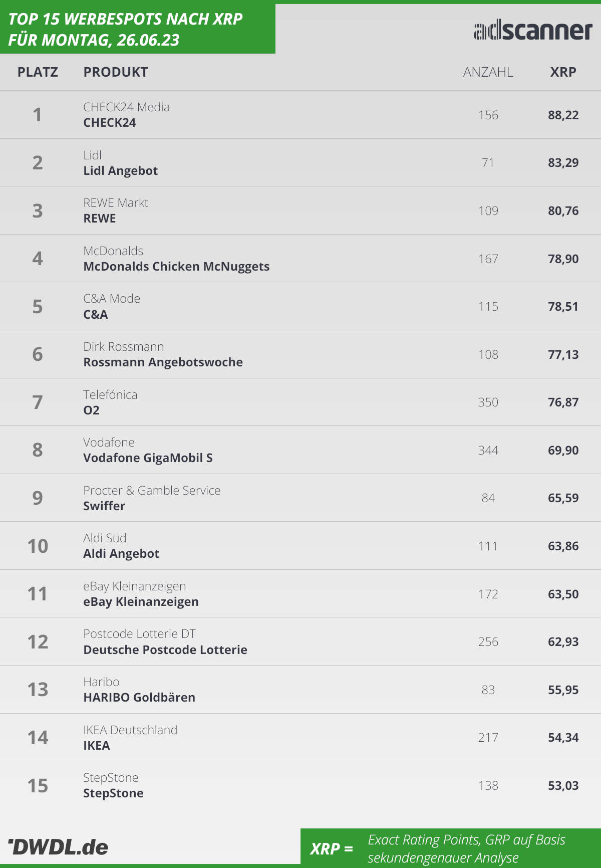The width and height of the screenshot is (601, 868).
Task: Click the DWDL.de logo
Action: click(x=58, y=847)
